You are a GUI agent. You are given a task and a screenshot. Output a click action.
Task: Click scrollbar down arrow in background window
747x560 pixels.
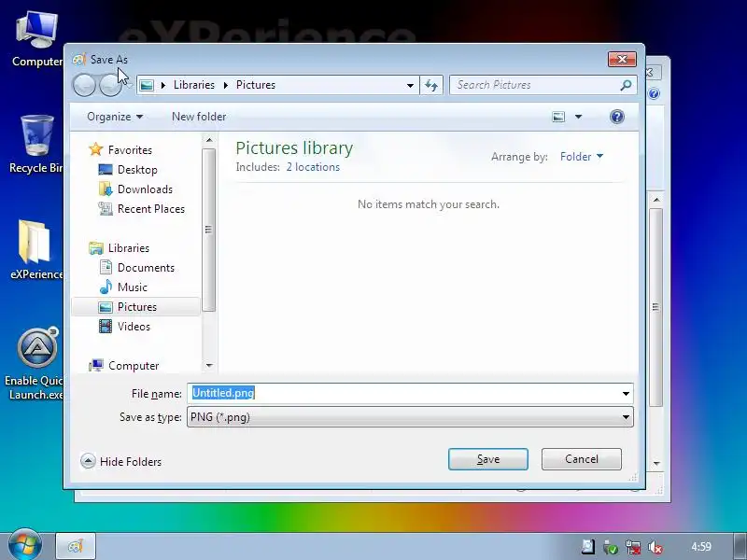pyautogui.click(x=656, y=463)
